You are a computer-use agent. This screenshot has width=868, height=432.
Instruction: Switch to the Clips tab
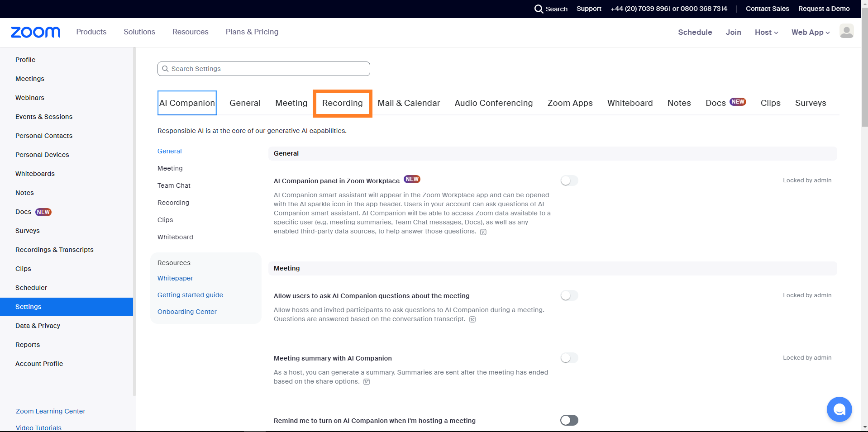coord(771,103)
